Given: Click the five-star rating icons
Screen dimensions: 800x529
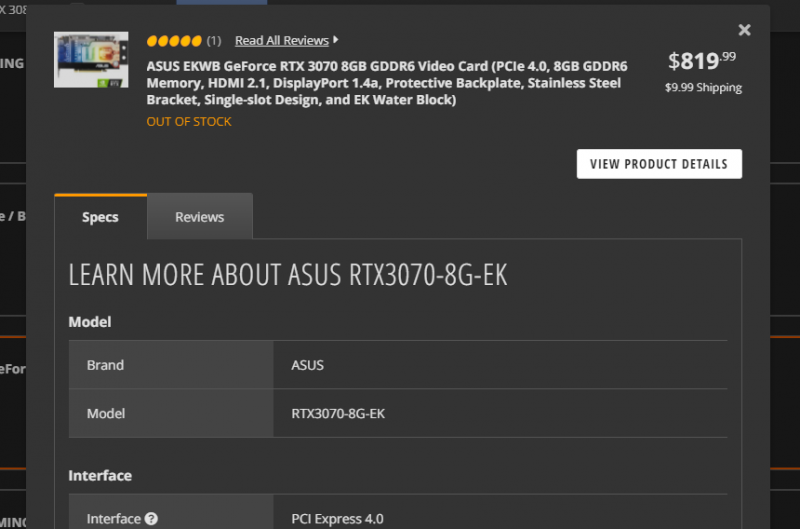Looking at the screenshot, I should point(173,41).
